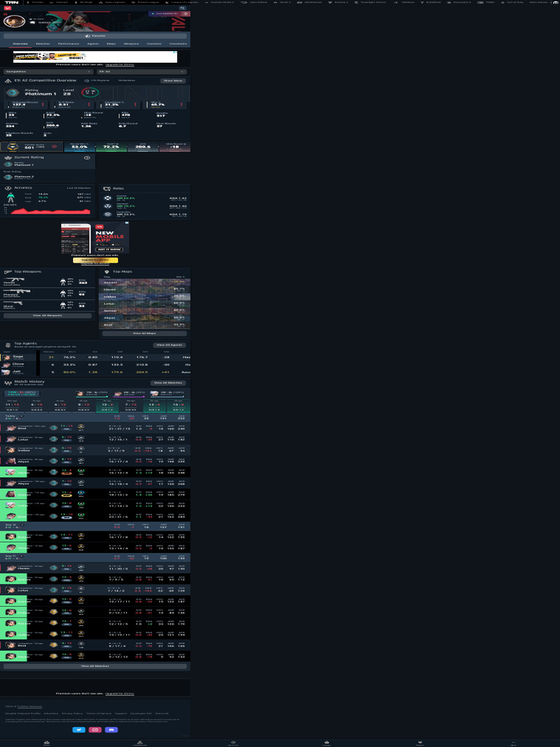Switch to the Agents tab
Screen dimensions: 560x747
93,44
